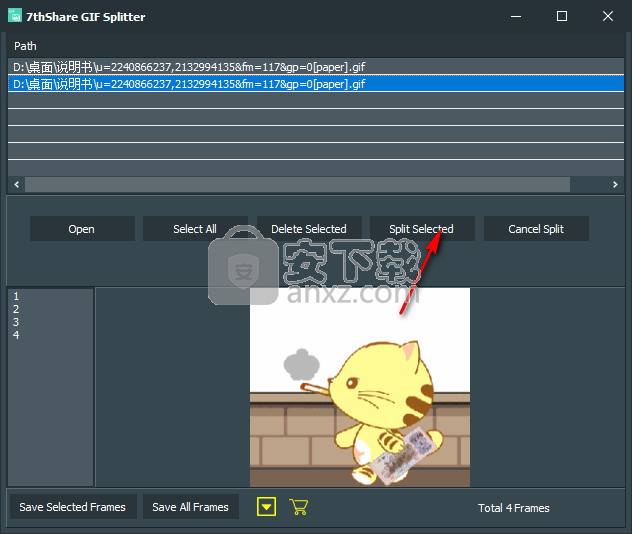Click the Select All button
This screenshot has width=632, height=534.
195,229
